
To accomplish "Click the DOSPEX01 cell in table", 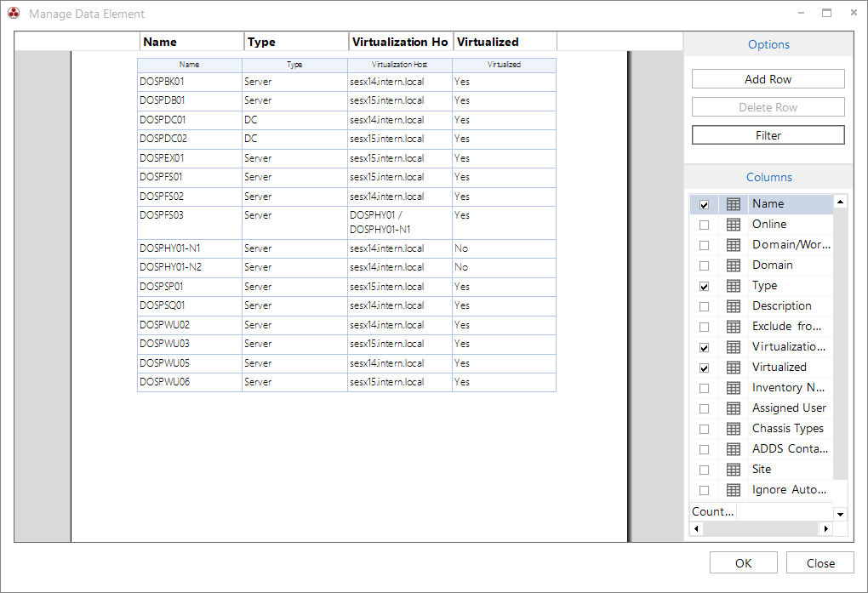I will (189, 158).
